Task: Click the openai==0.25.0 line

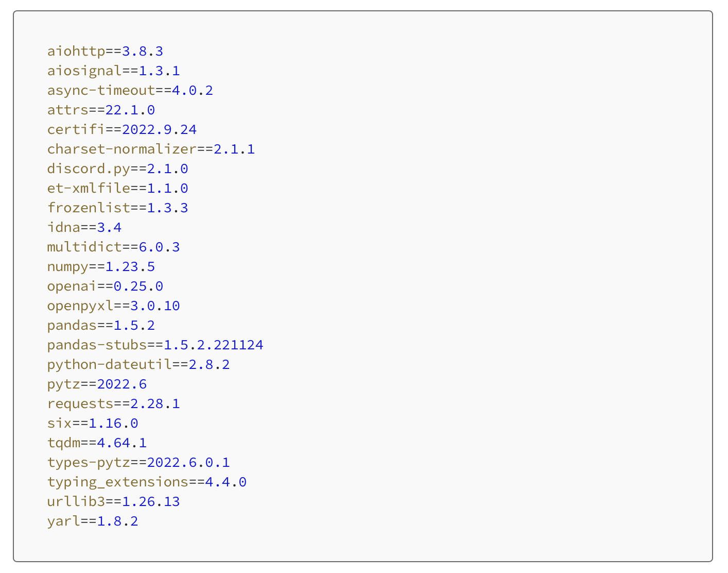Action: pyautogui.click(x=105, y=286)
